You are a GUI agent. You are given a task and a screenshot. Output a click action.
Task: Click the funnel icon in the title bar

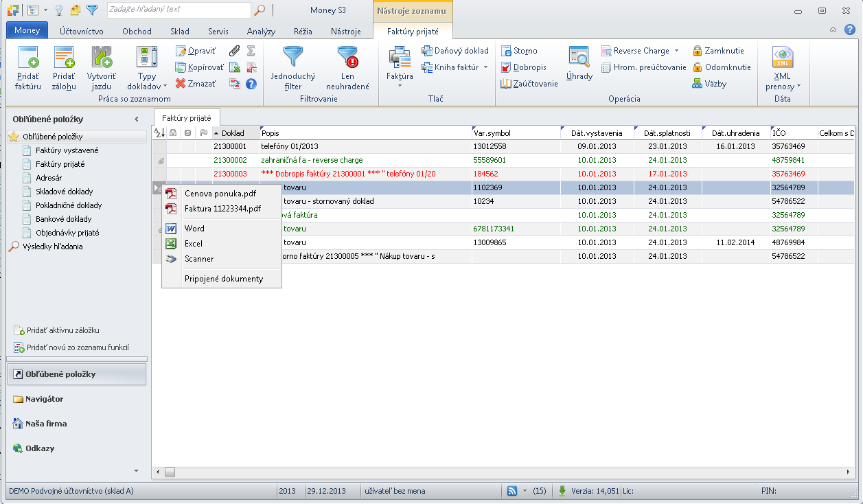click(x=92, y=10)
